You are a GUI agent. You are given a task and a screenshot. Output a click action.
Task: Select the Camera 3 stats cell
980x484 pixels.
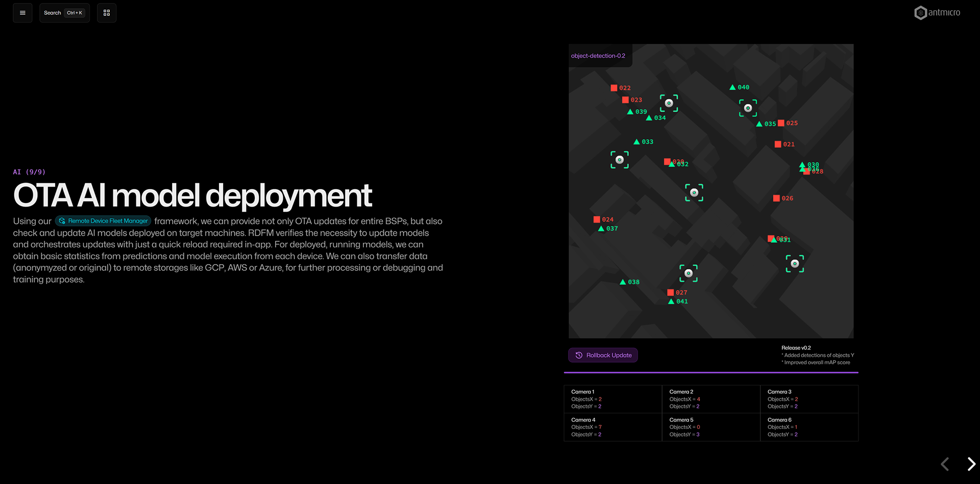809,399
